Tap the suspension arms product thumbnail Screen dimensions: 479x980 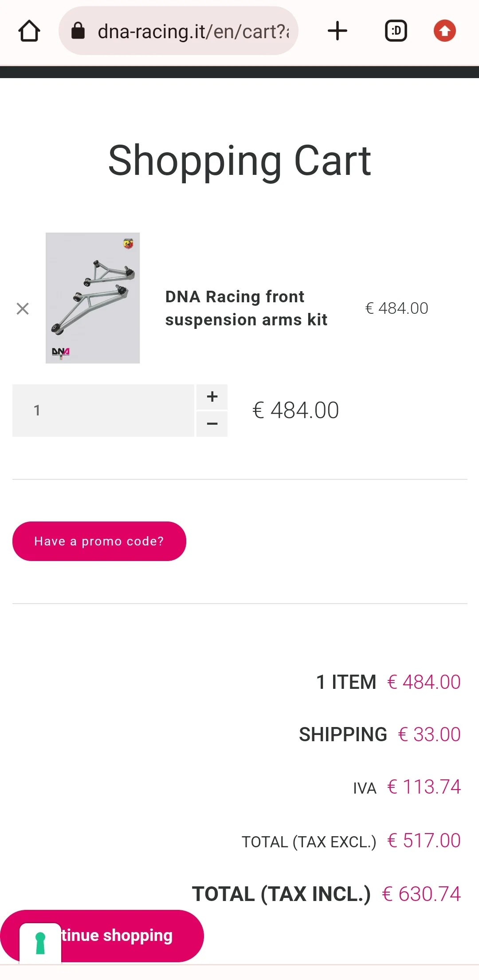[93, 298]
